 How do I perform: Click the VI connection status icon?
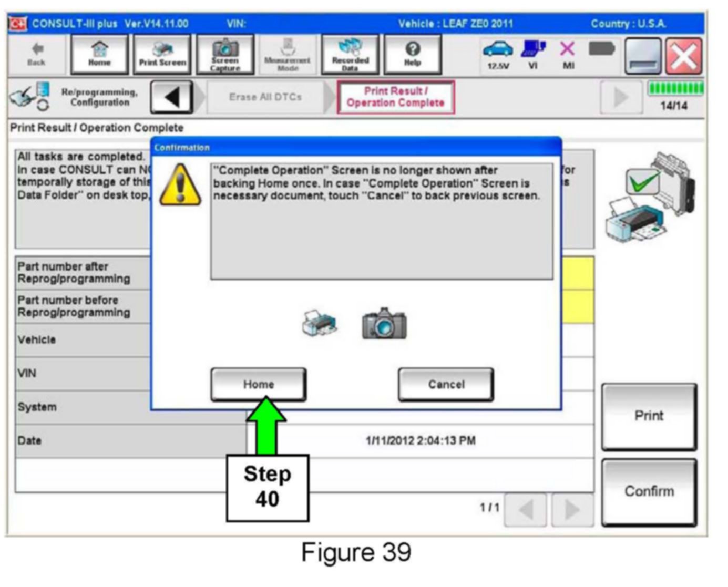[533, 55]
